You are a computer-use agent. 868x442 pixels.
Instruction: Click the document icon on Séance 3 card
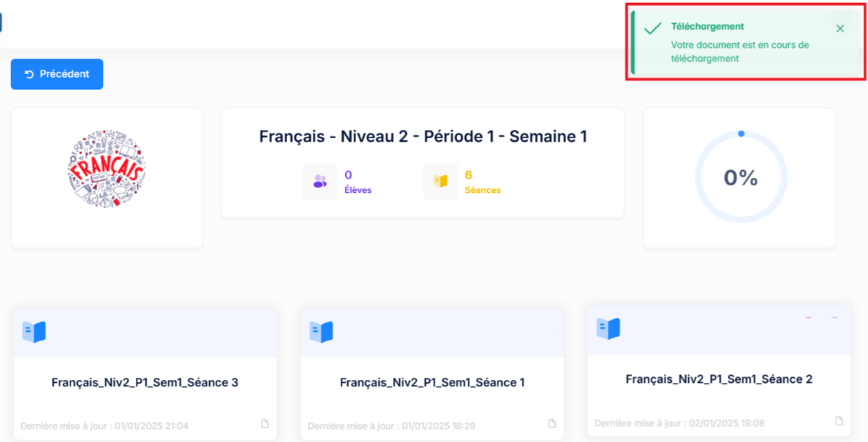point(265,423)
